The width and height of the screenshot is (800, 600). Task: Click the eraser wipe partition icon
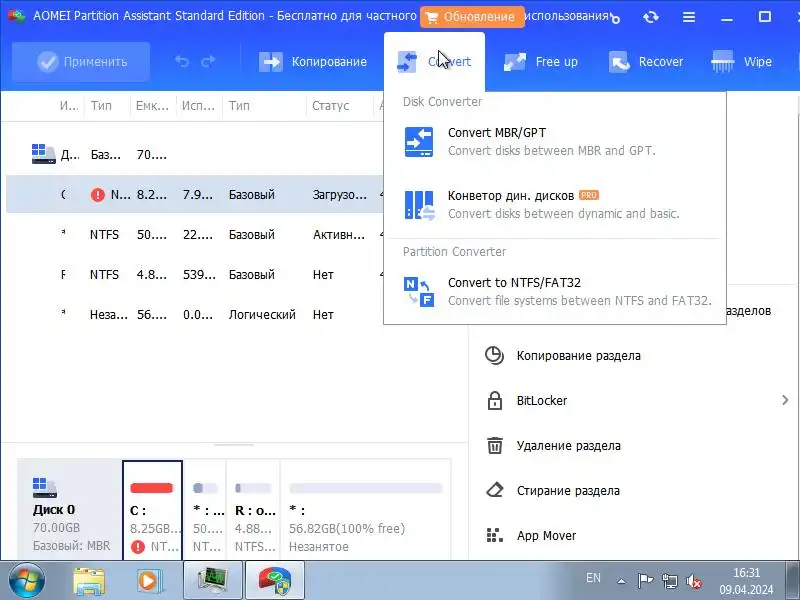point(494,490)
